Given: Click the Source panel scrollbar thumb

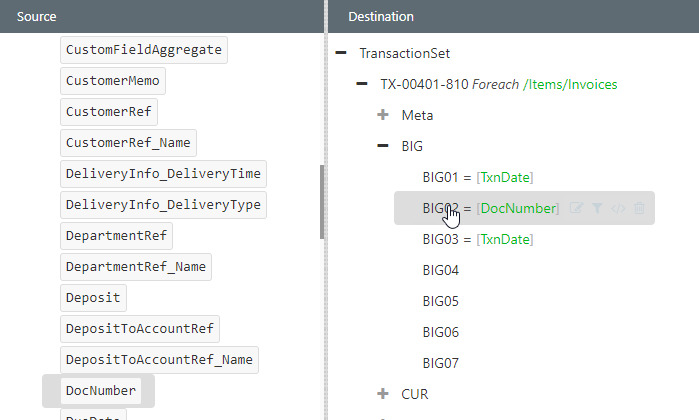Looking at the screenshot, I should click(321, 201).
